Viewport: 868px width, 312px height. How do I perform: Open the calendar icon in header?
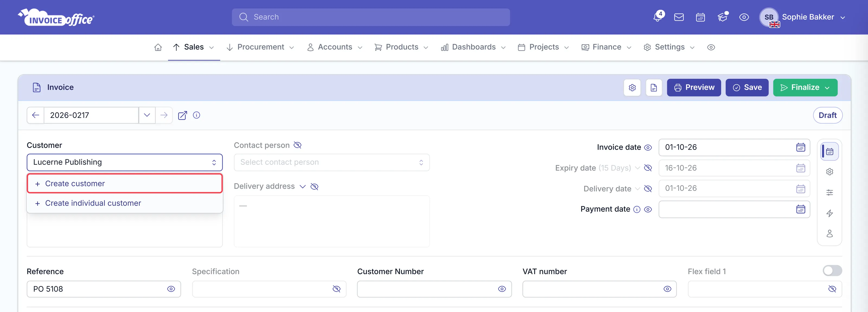point(700,17)
